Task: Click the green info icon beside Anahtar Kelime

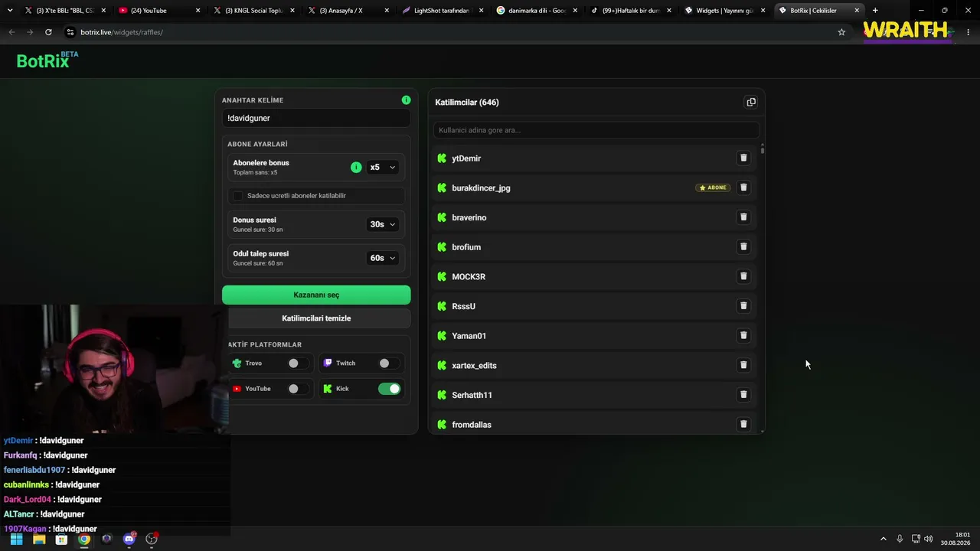Action: [406, 100]
